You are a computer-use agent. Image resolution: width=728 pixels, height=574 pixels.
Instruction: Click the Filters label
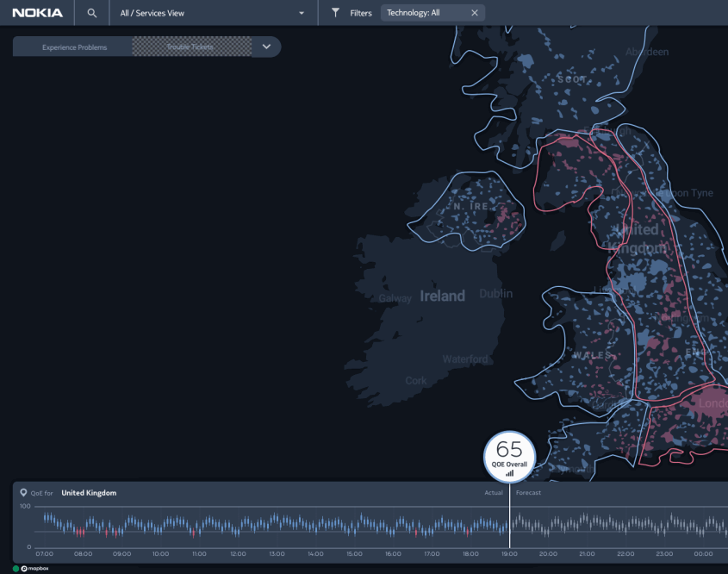361,13
